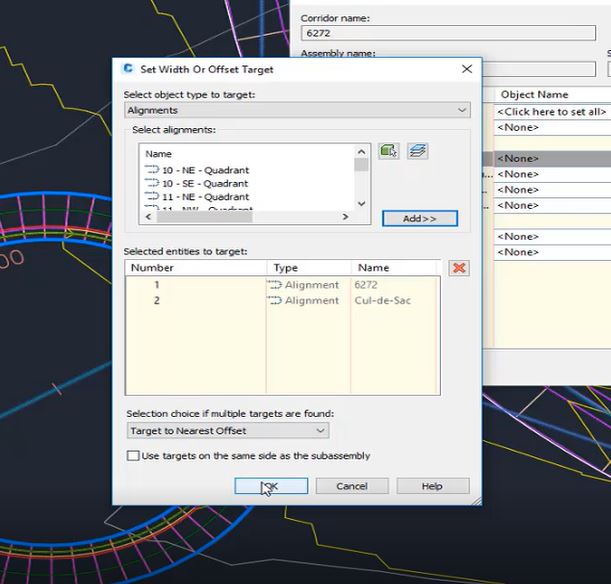The width and height of the screenshot is (611, 584).
Task: Click the Cancel button
Action: coord(352,486)
